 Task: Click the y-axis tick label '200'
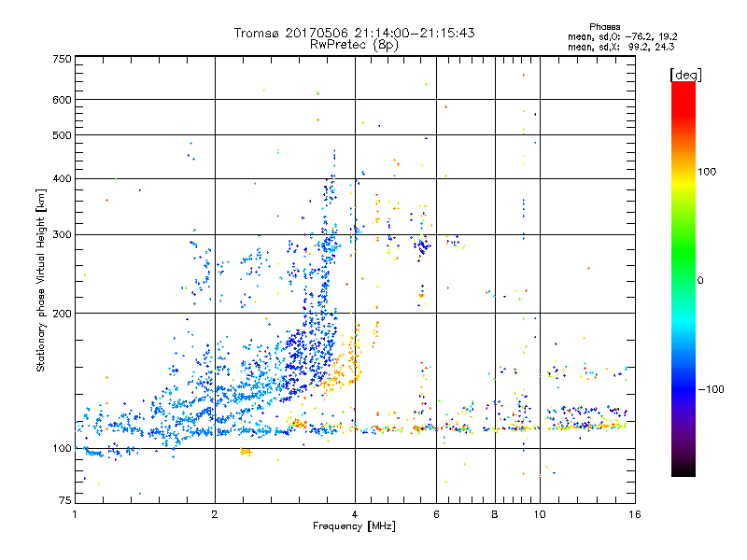[62, 314]
